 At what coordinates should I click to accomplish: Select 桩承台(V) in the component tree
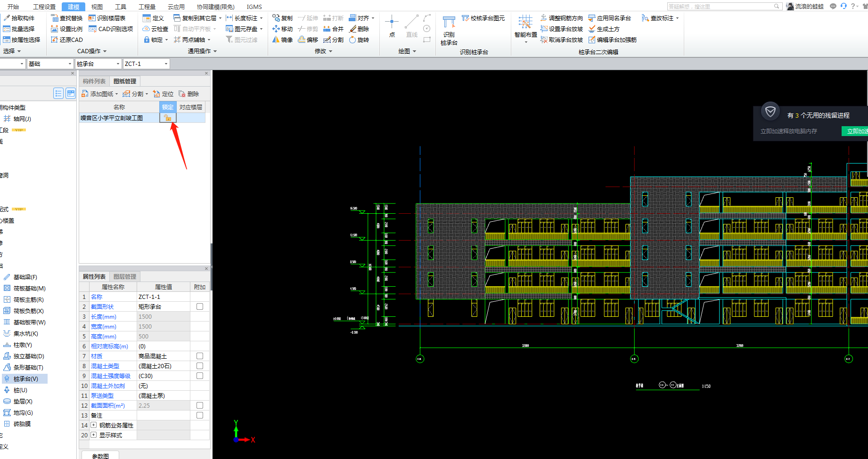click(x=25, y=379)
